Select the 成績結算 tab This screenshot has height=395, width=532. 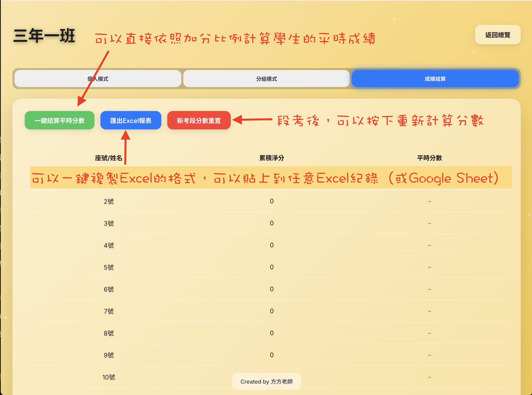(435, 79)
